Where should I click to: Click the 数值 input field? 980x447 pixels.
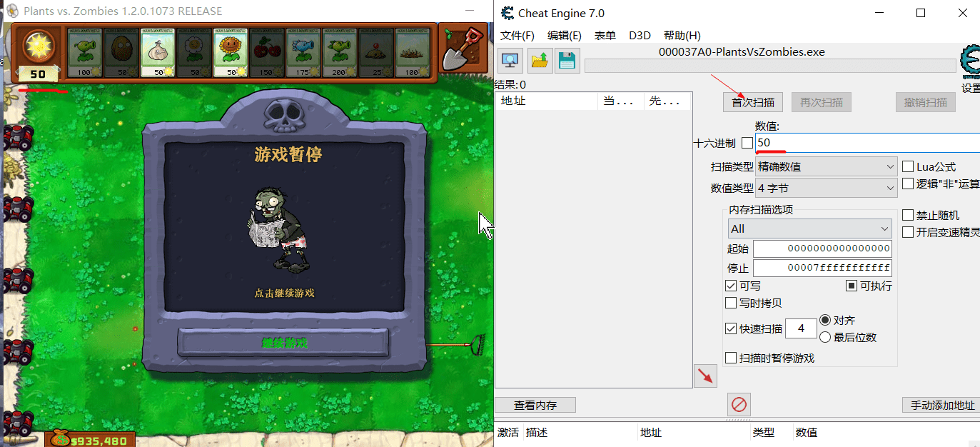point(864,143)
